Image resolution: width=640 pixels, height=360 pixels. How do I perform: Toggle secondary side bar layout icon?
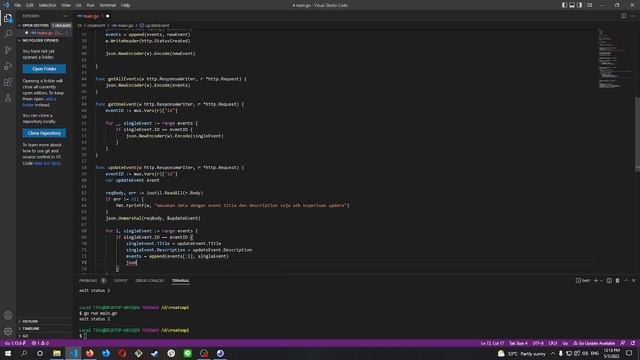click(579, 5)
